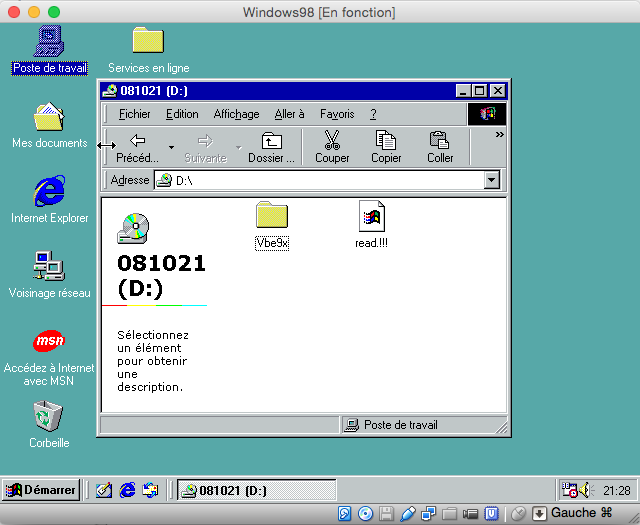Click into the Adresse field showing D:\

[x=319, y=180]
